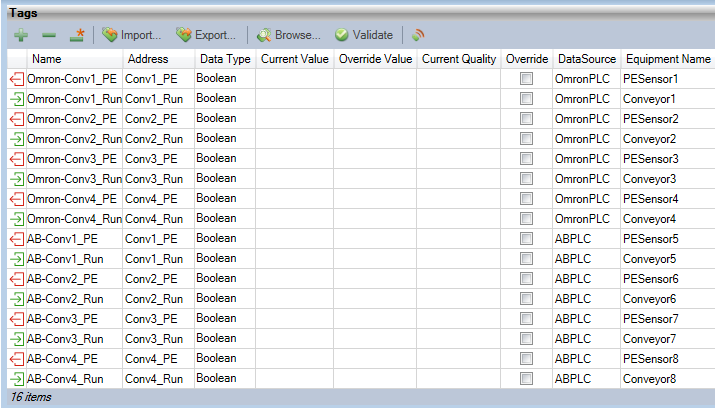Select the Omron-Conv3_Run tag name
The image size is (715, 408).
tap(74, 179)
